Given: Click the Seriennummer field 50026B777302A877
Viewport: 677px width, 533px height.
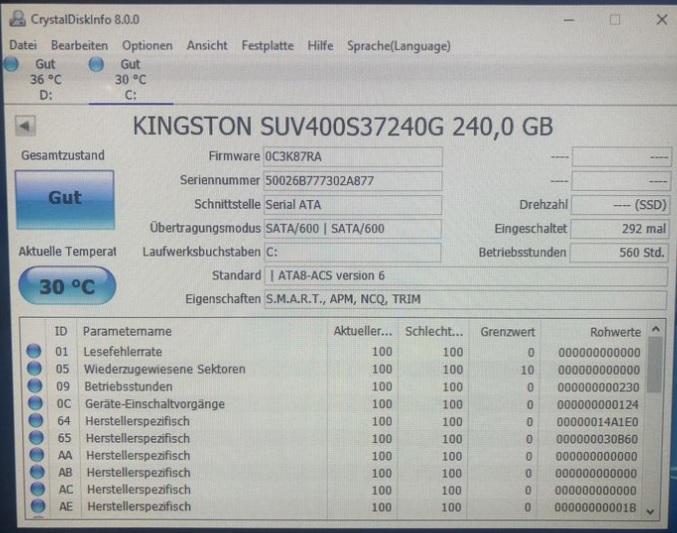Looking at the screenshot, I should (352, 181).
